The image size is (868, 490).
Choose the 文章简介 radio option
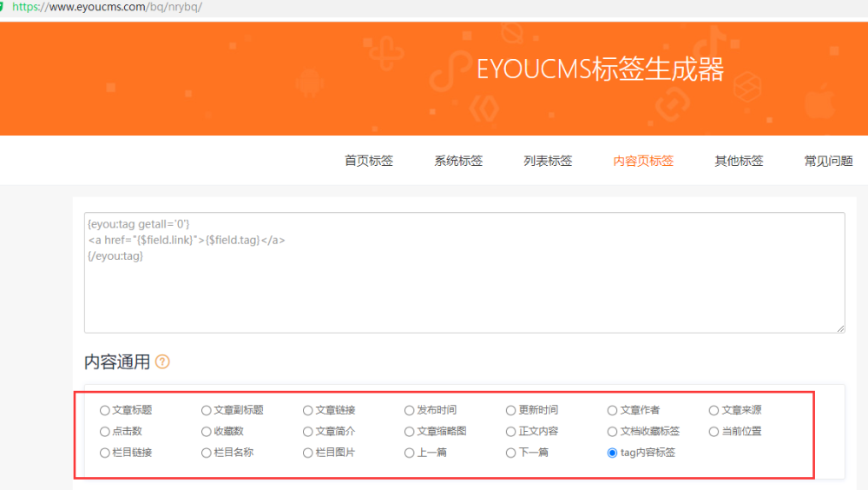[308, 431]
